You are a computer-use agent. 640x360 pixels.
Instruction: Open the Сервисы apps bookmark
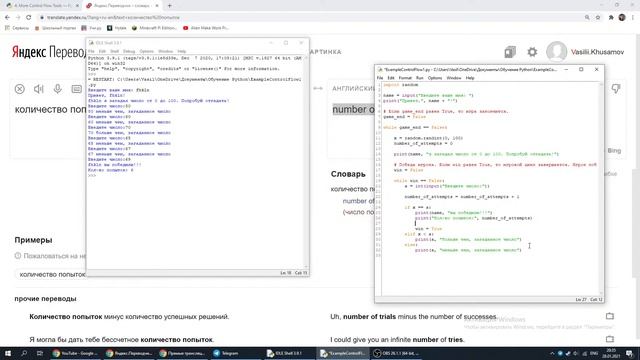[x=17, y=28]
